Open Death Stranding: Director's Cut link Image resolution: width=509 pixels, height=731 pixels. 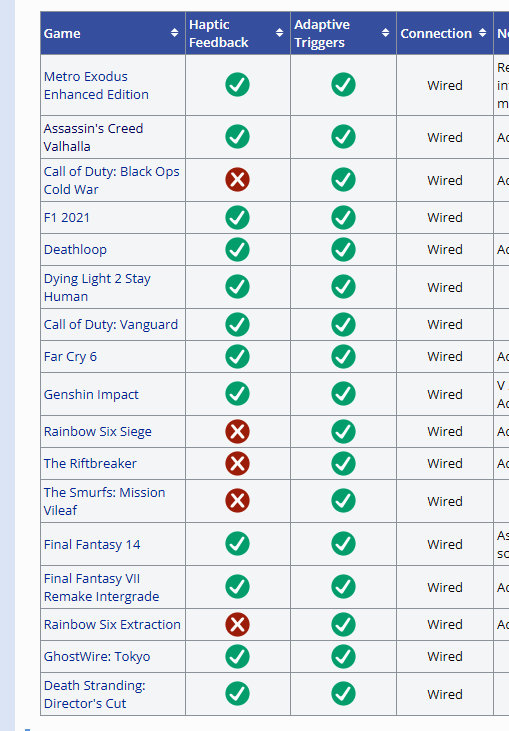(95, 694)
